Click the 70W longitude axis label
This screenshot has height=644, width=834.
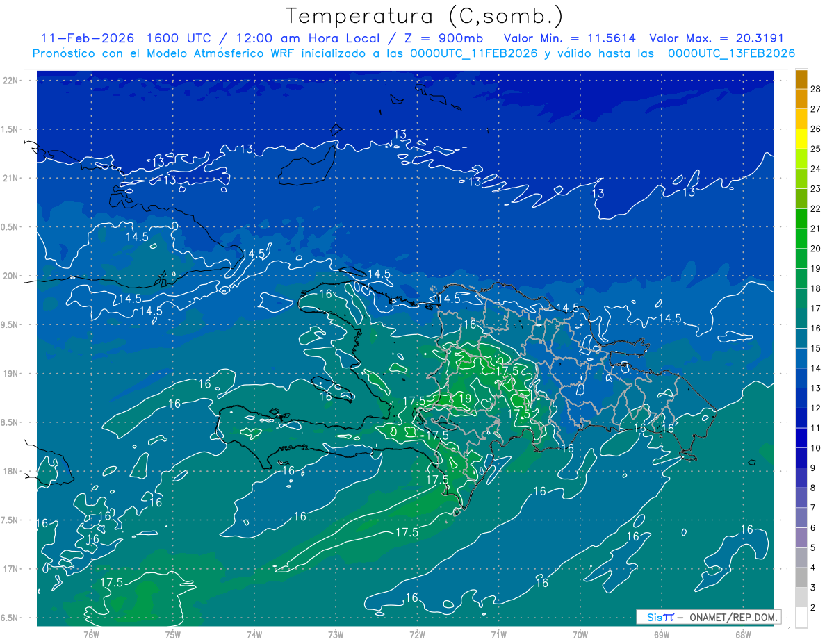pos(580,634)
